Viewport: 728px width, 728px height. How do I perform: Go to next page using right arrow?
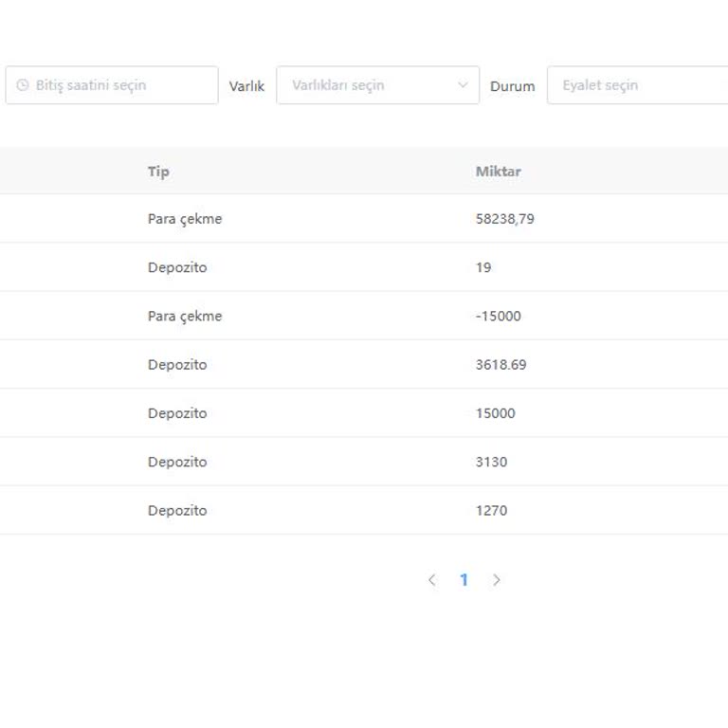tap(496, 580)
